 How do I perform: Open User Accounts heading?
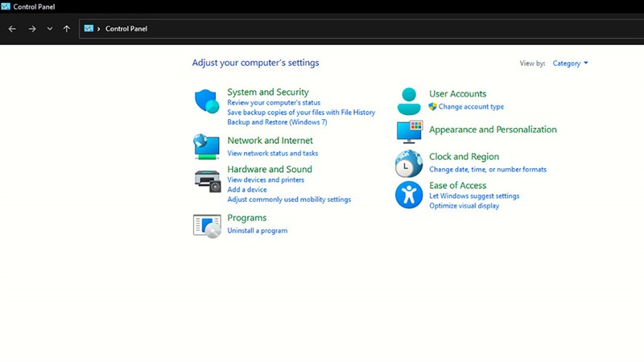tap(457, 93)
